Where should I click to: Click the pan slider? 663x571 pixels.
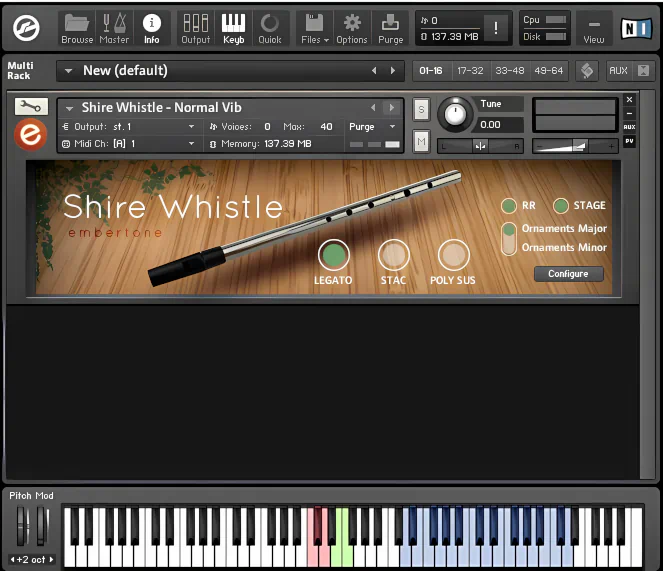[x=480, y=146]
